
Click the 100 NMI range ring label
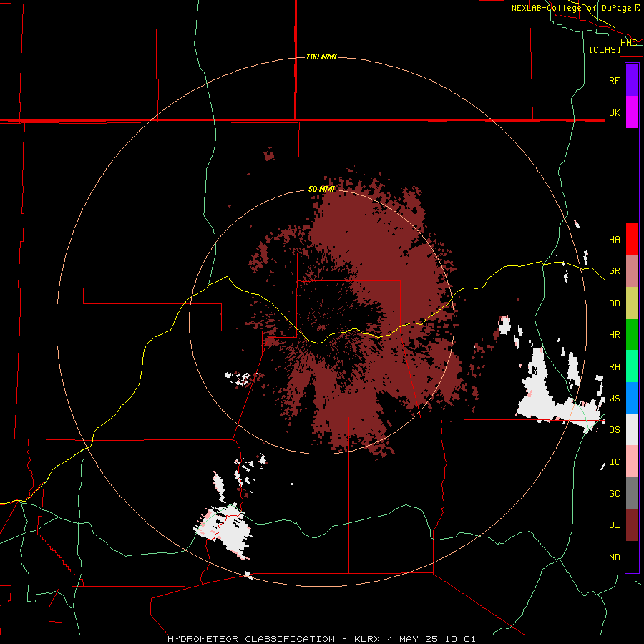point(321,57)
